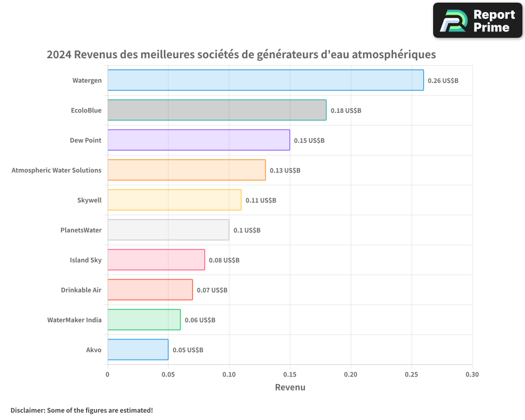The height and width of the screenshot is (420, 525).
Task: Click the WaterMaker India green bar
Action: (x=144, y=320)
